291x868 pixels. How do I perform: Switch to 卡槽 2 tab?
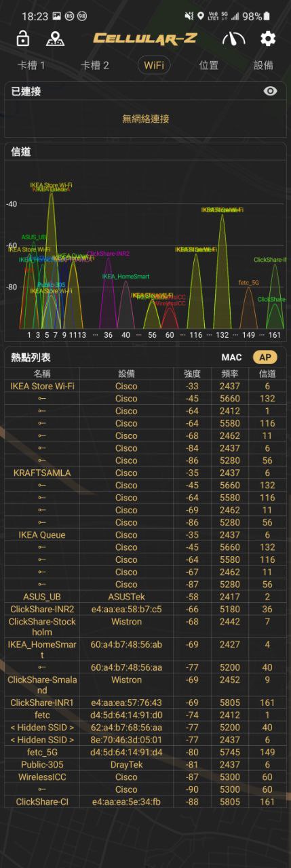(x=95, y=65)
